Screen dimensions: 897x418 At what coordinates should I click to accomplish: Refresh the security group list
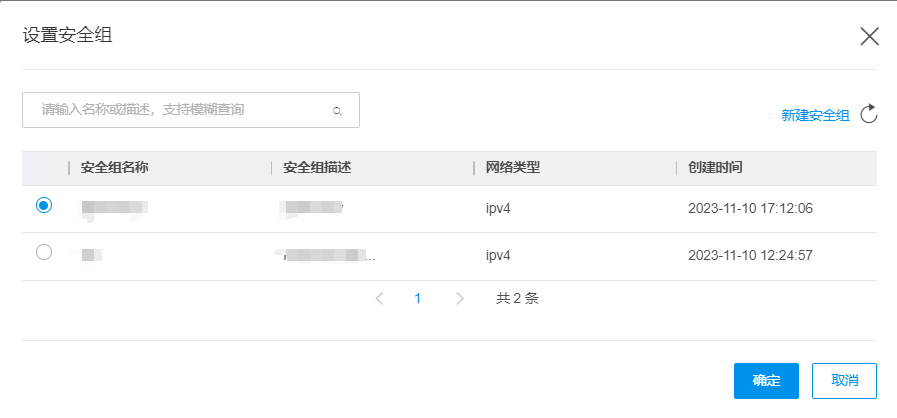(x=869, y=114)
